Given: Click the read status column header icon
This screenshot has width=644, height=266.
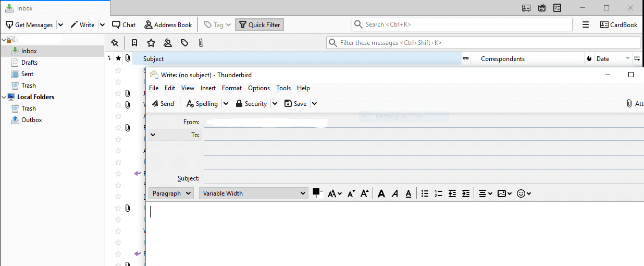Looking at the screenshot, I should point(466,59).
